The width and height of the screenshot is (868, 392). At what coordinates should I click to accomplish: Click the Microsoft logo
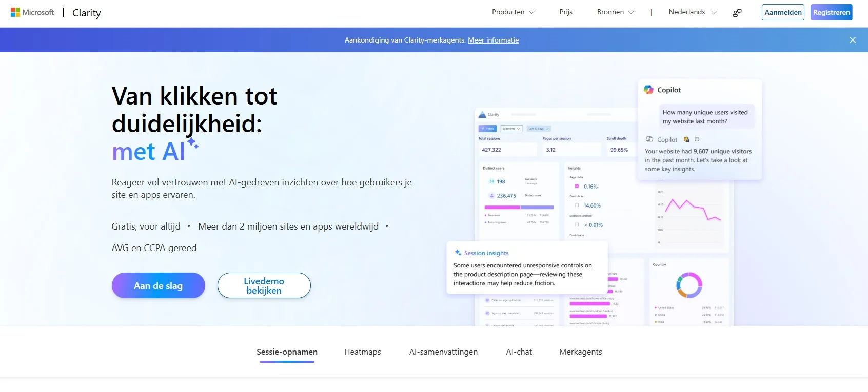click(32, 12)
